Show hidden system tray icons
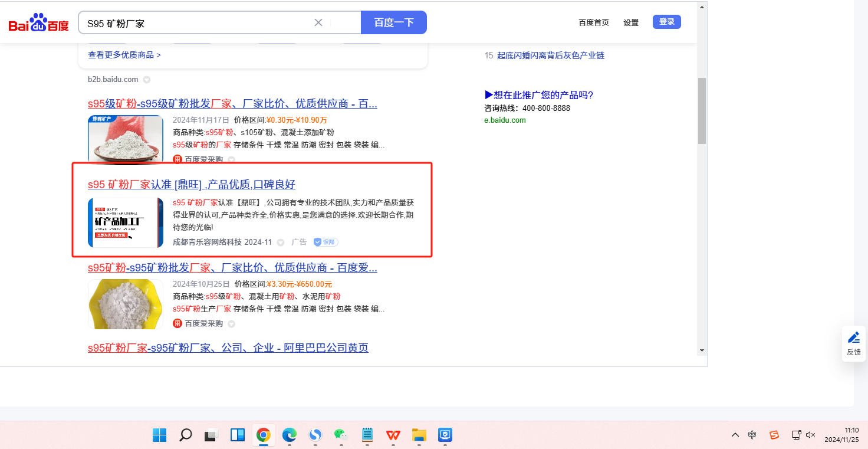Viewport: 868px width, 449px height. 735,435
